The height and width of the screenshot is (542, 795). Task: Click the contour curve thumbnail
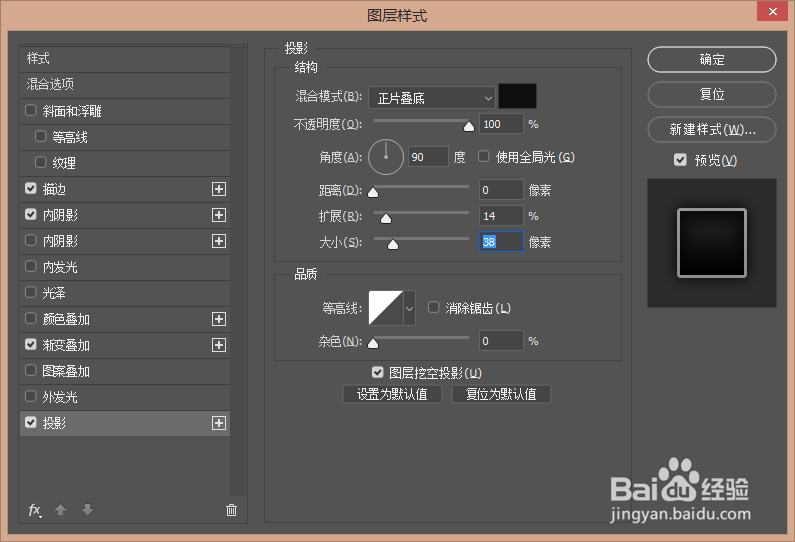386,308
